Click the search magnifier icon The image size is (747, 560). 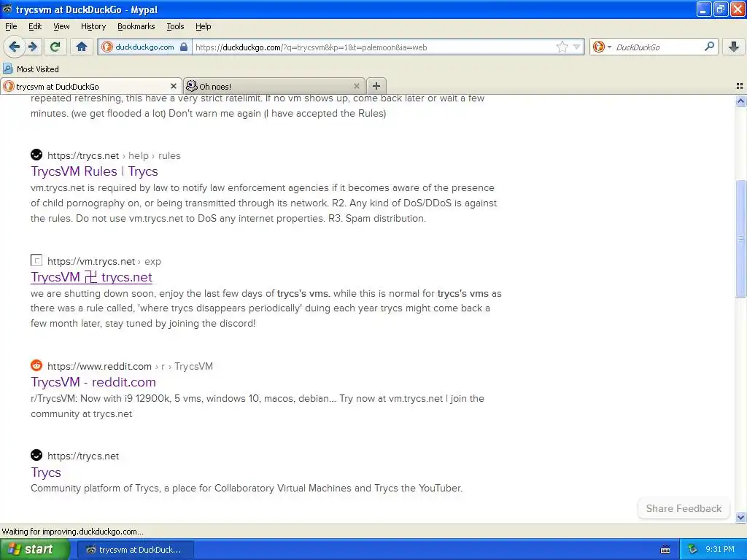point(709,47)
